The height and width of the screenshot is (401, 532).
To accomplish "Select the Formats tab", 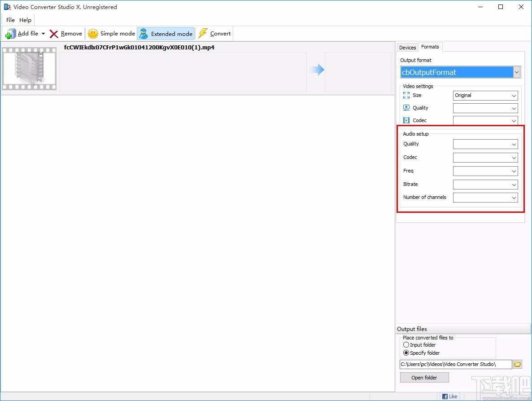I will coord(430,47).
